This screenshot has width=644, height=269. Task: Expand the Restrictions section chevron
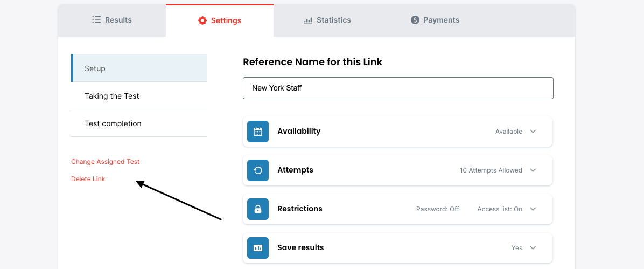click(533, 209)
